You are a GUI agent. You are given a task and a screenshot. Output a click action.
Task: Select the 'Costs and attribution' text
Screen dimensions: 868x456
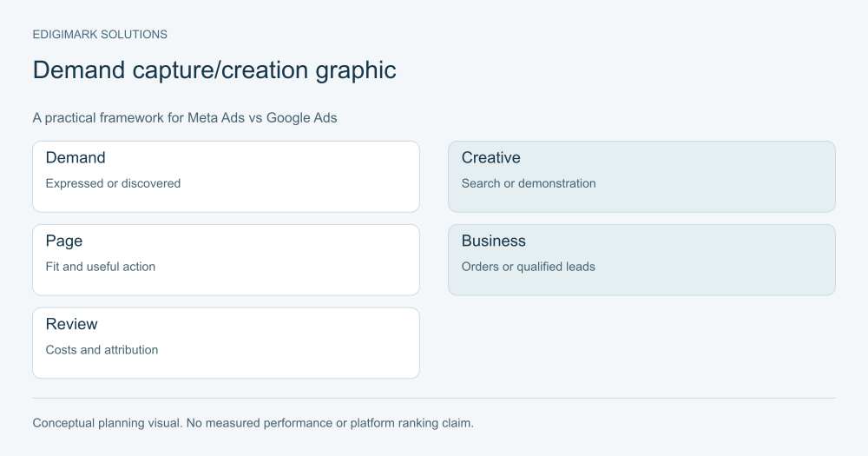[102, 350]
